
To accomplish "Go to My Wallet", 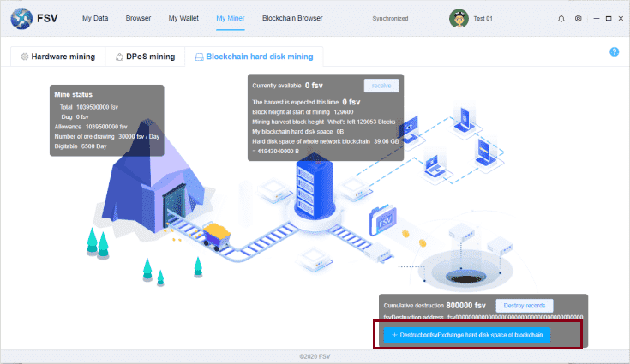I will coord(183,18).
